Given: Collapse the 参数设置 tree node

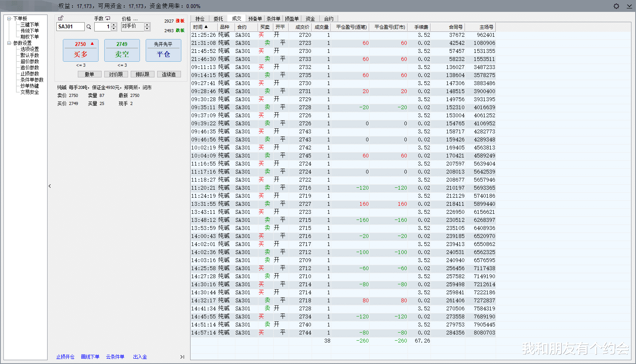Looking at the screenshot, I should click(9, 43).
